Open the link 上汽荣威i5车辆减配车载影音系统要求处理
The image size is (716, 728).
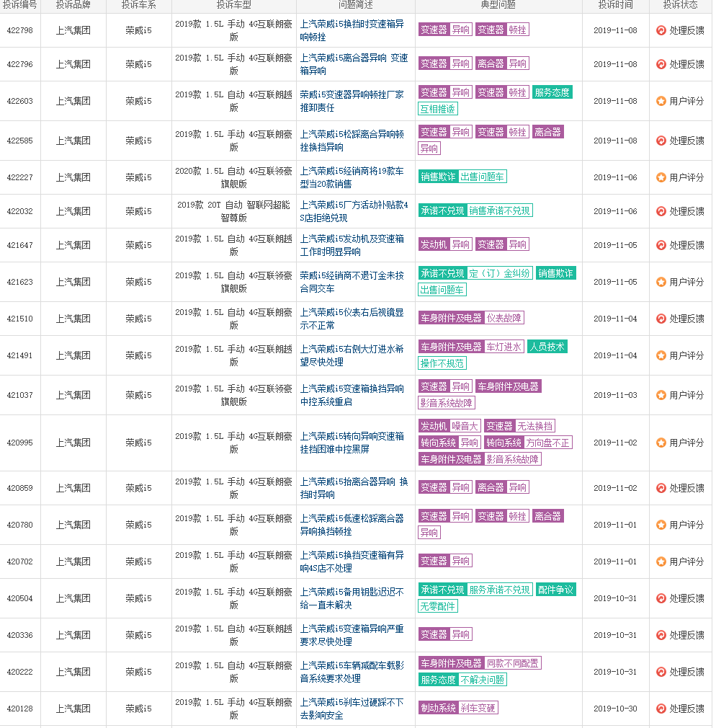[x=352, y=672]
